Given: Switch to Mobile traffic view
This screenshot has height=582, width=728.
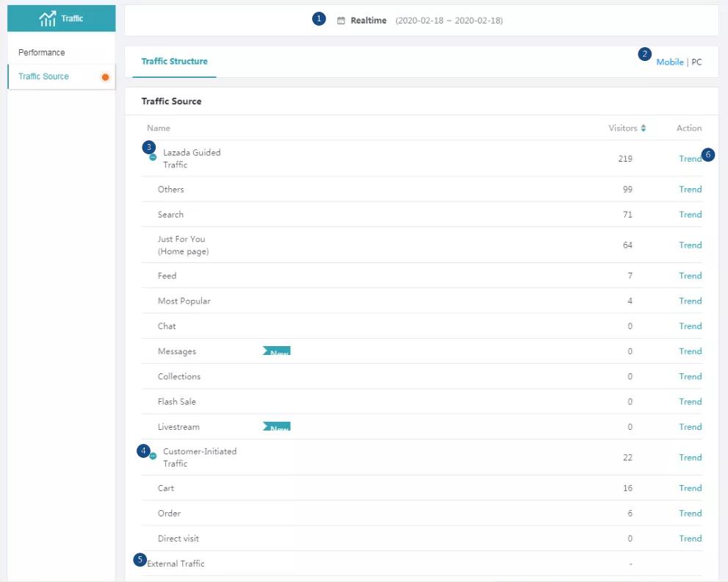Looking at the screenshot, I should (669, 62).
